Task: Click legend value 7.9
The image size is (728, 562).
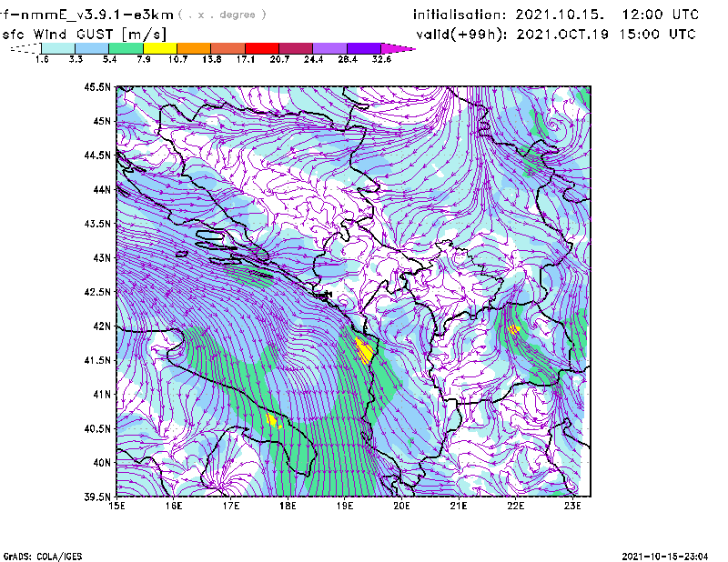Action: pyautogui.click(x=144, y=59)
